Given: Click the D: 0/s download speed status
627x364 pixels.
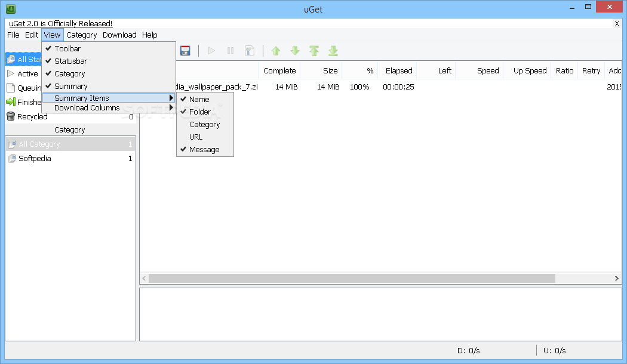Looking at the screenshot, I should 468,350.
